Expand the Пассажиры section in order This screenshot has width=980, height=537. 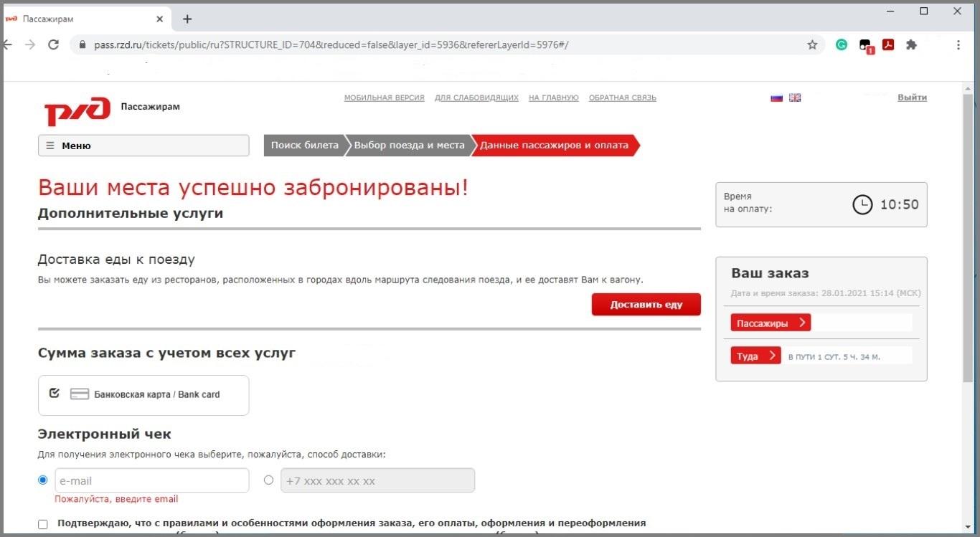[x=771, y=323]
